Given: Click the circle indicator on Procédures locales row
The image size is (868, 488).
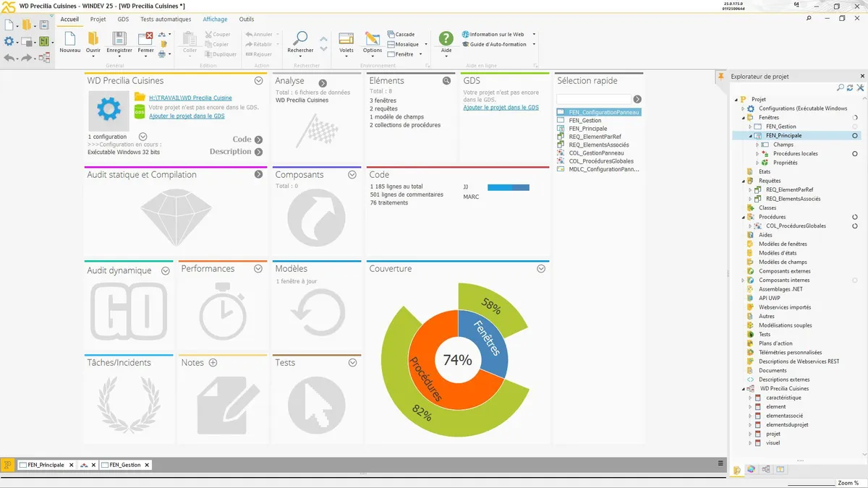Looking at the screenshot, I should click(x=855, y=154).
